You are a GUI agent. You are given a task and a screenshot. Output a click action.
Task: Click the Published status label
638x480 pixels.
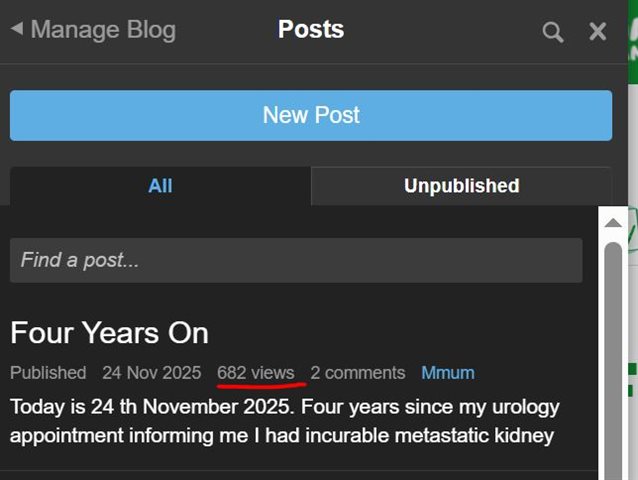48,373
